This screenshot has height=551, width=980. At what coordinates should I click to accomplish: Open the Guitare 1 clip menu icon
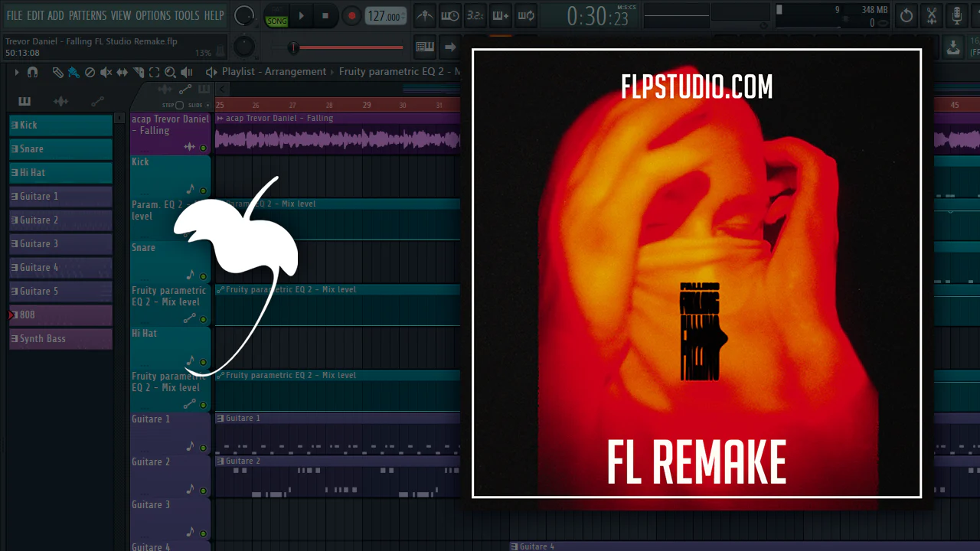[x=220, y=418]
